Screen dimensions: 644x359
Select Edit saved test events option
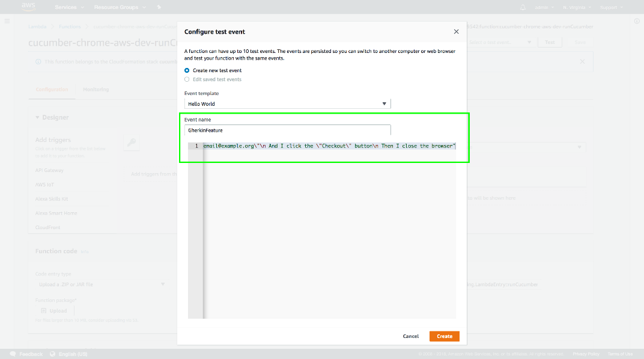[x=187, y=79]
